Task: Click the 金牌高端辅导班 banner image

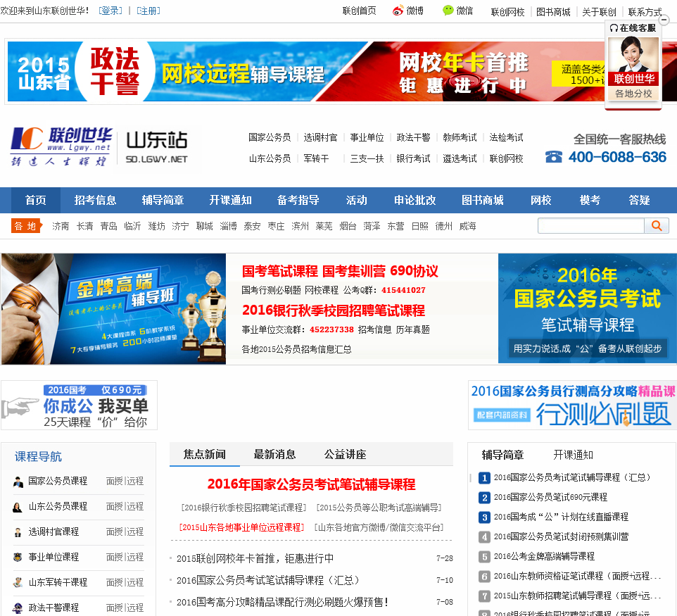Action: pos(113,309)
